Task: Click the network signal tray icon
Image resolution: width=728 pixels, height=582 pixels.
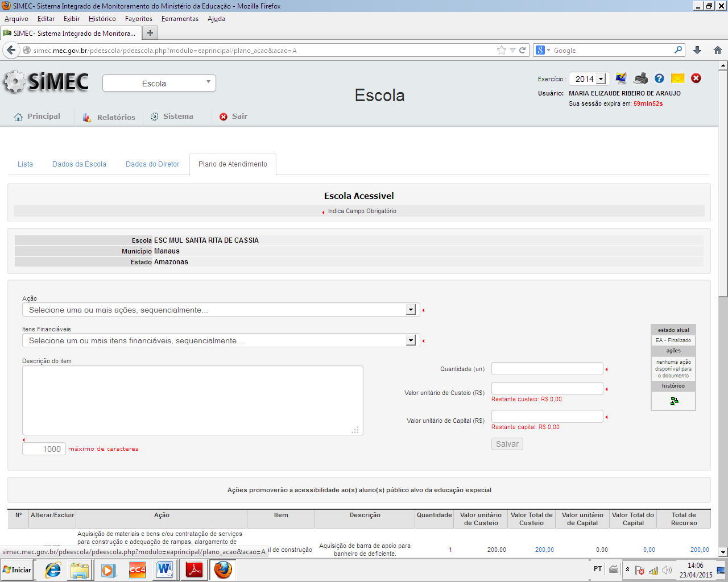Action: point(653,570)
